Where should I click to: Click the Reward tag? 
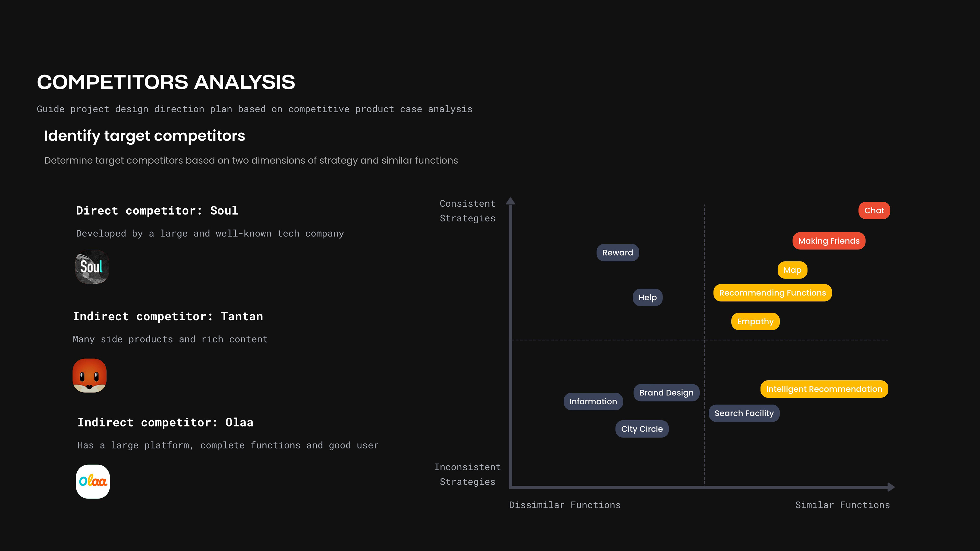click(x=618, y=253)
